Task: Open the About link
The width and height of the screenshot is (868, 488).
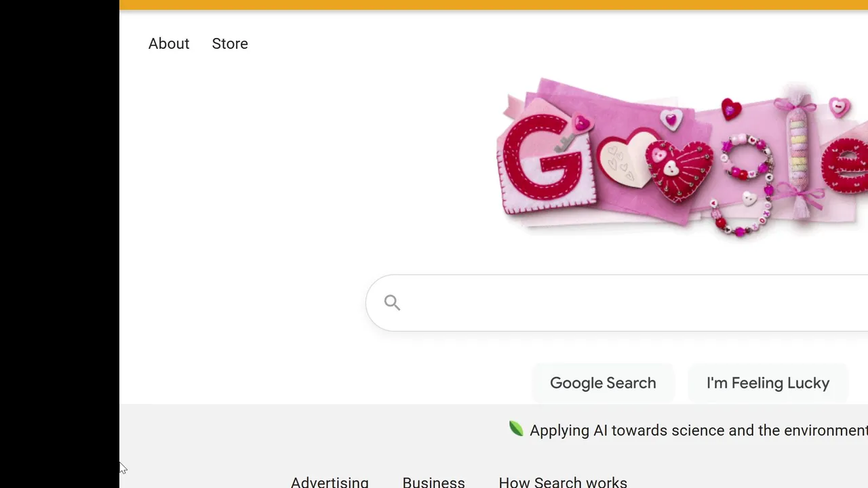Action: pyautogui.click(x=169, y=44)
